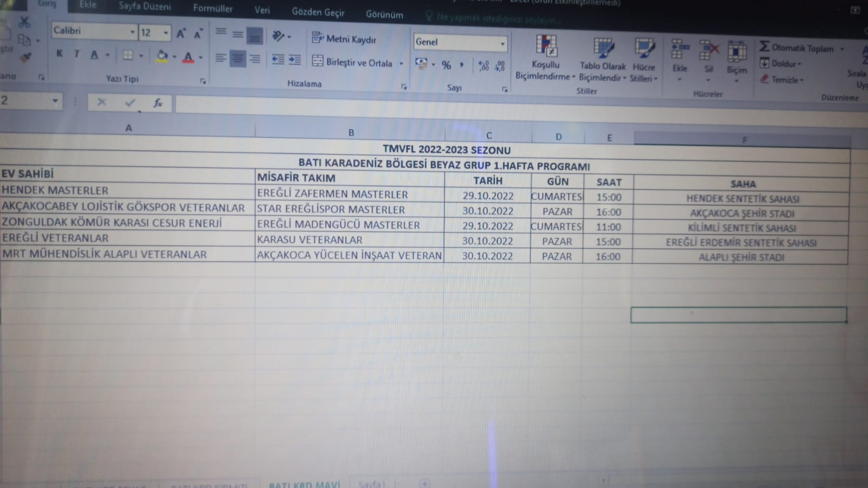Open the Formüller ribbon tab
868x488 pixels.
(213, 9)
